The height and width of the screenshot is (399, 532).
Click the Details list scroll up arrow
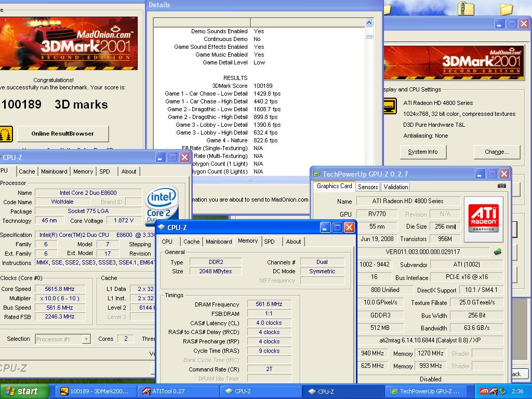(369, 23)
